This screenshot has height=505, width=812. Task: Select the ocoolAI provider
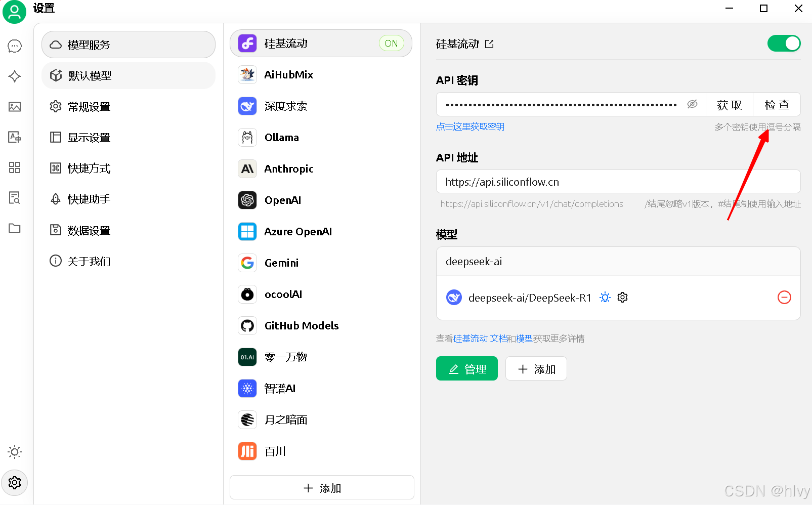pyautogui.click(x=321, y=294)
